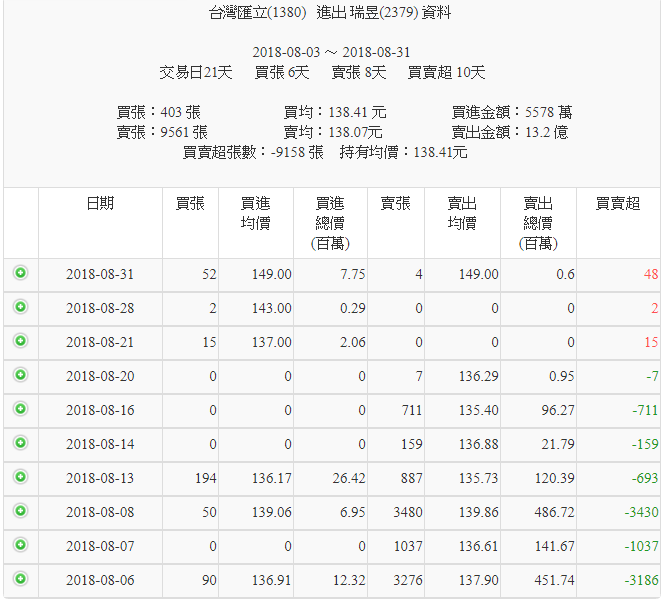Click green plus icon for 2018-08-13
This screenshot has width=669, height=599.
[20, 477]
